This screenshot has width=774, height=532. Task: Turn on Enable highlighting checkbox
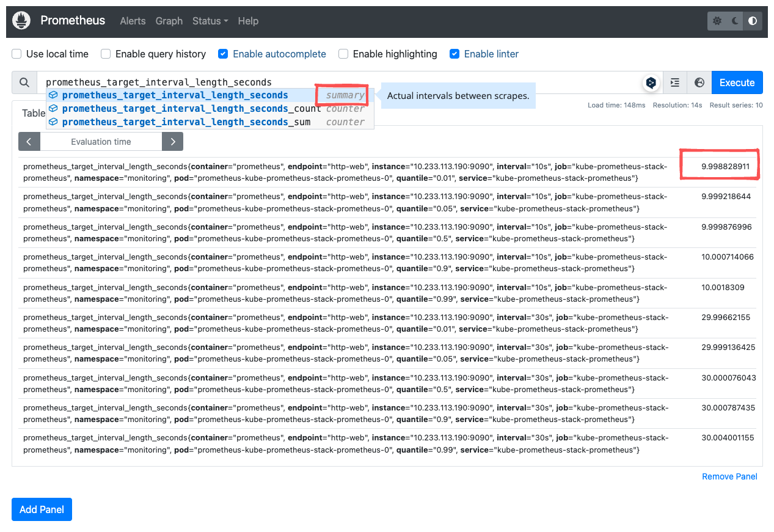tap(343, 54)
